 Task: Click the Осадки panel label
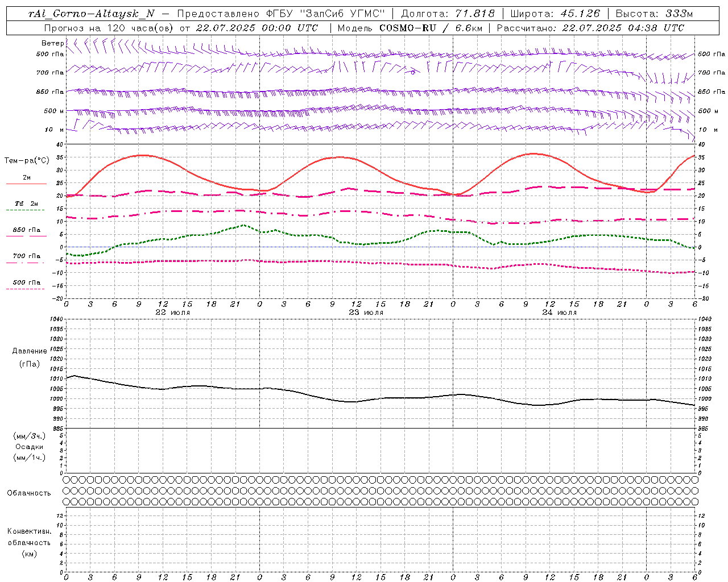coord(30,447)
